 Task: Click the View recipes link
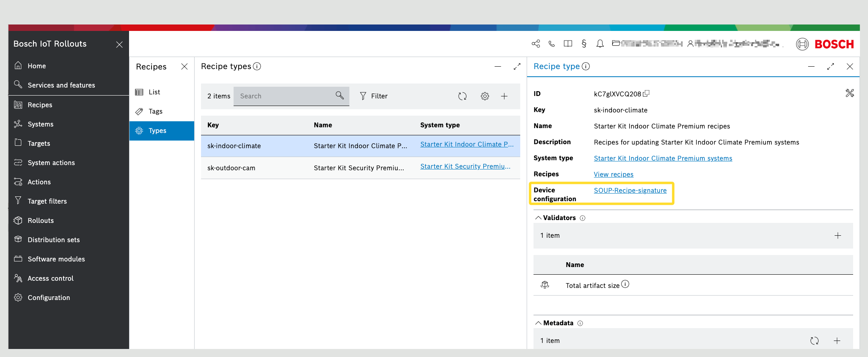(614, 174)
